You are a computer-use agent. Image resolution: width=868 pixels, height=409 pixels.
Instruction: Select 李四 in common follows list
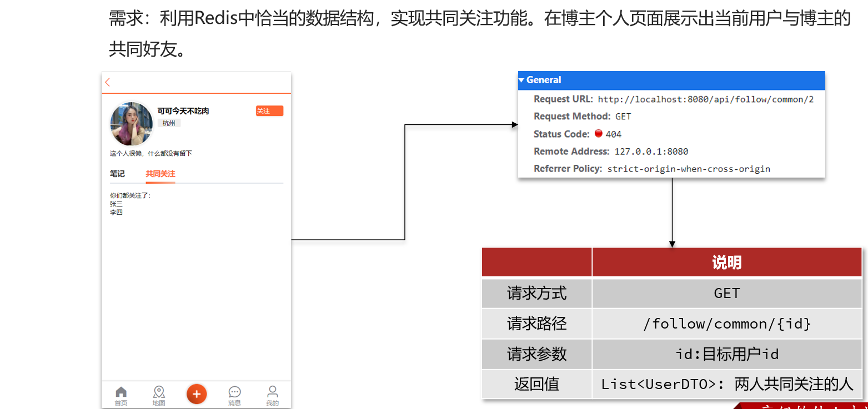[x=116, y=212]
